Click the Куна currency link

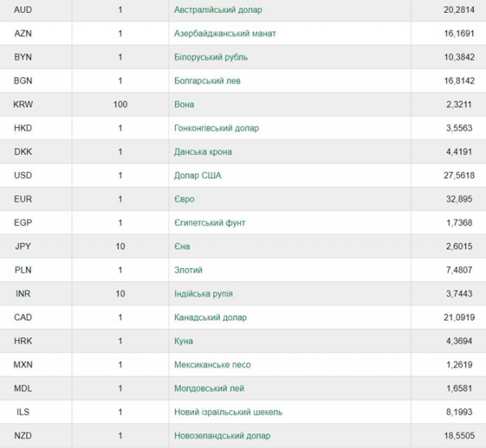(184, 341)
